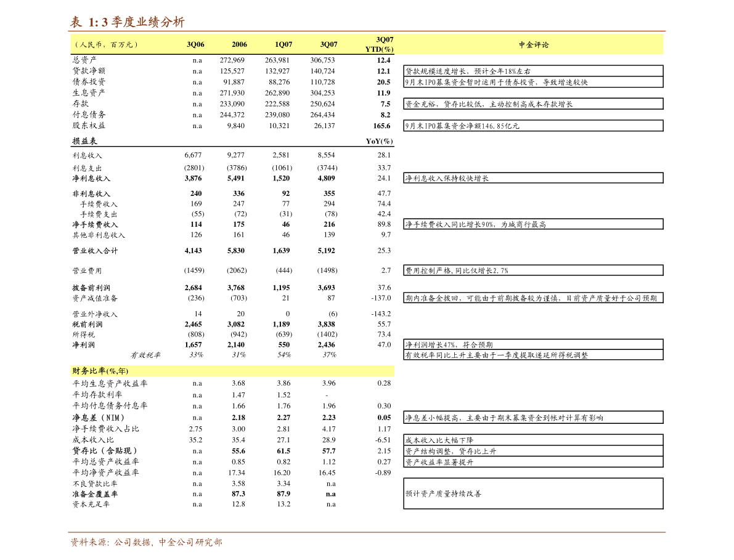734x560 pixels.
Task: Select the 人民币, 百万元 unit label
Action: coord(106,44)
